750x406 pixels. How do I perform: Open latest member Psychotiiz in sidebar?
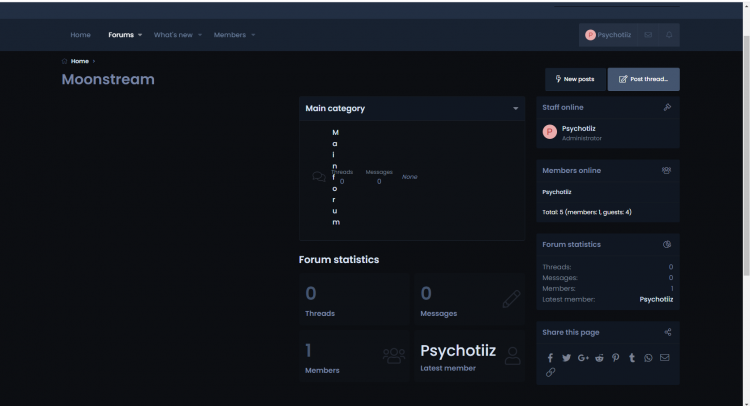656,299
